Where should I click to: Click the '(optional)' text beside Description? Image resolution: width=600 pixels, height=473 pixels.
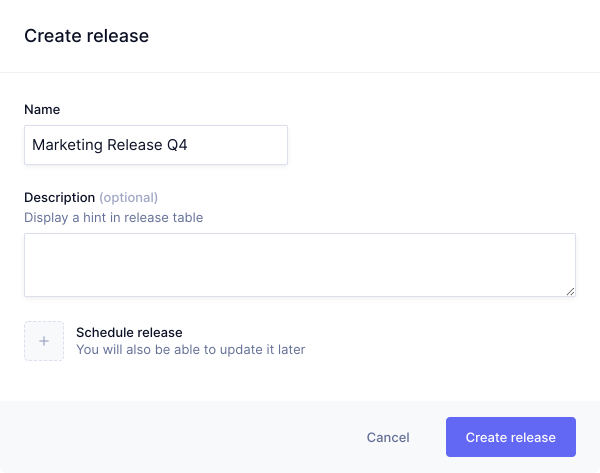click(128, 197)
